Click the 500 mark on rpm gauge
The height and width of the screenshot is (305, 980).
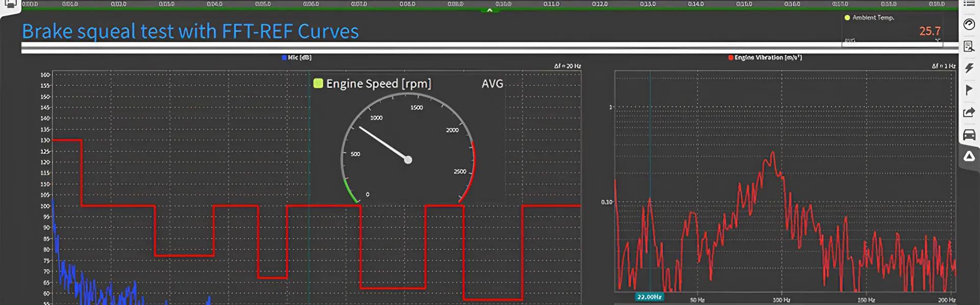[x=355, y=154]
